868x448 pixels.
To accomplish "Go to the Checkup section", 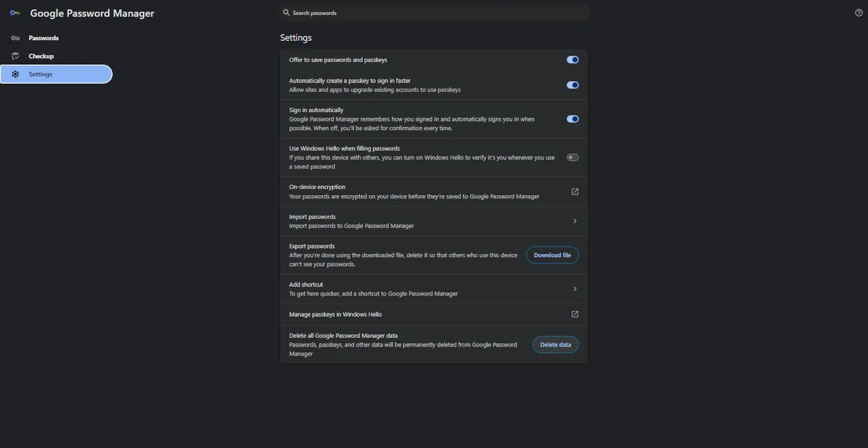I will (x=56, y=56).
